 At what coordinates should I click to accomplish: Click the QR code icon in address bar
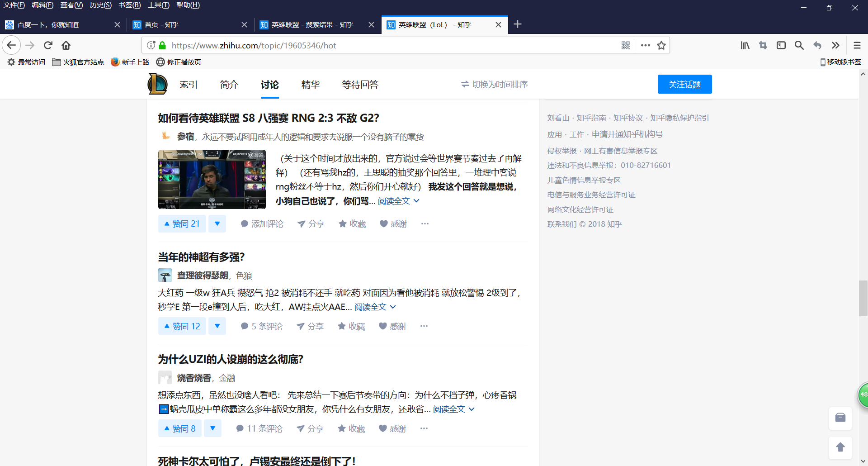point(626,45)
